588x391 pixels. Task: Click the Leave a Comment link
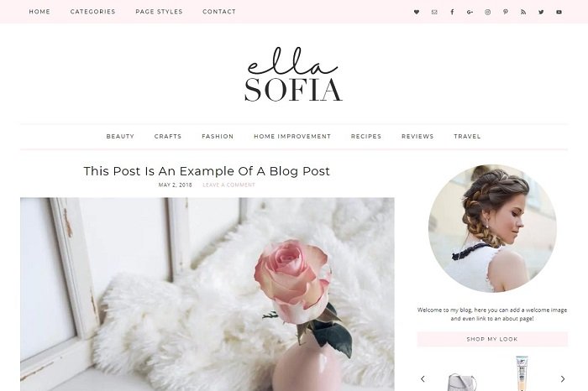point(228,185)
